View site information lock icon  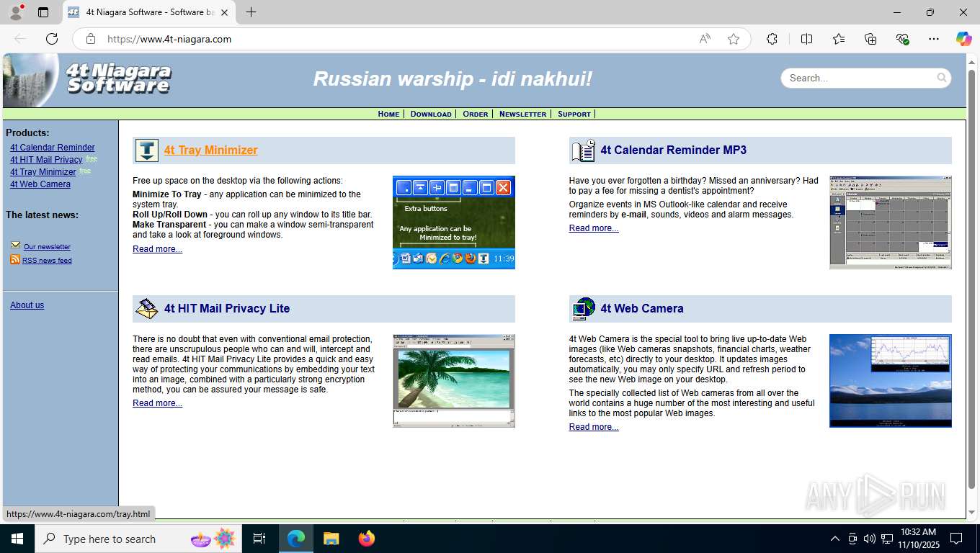[90, 39]
